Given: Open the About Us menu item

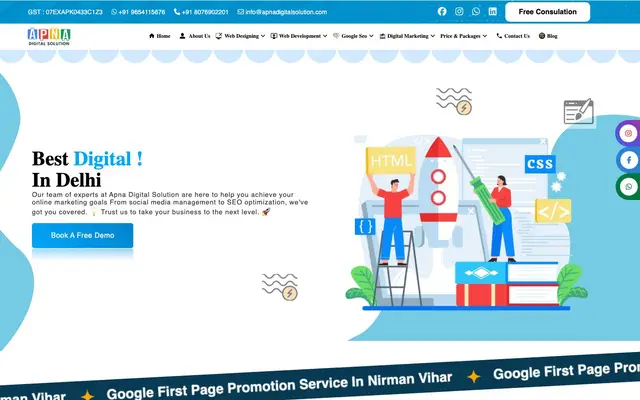Looking at the screenshot, I should [195, 36].
